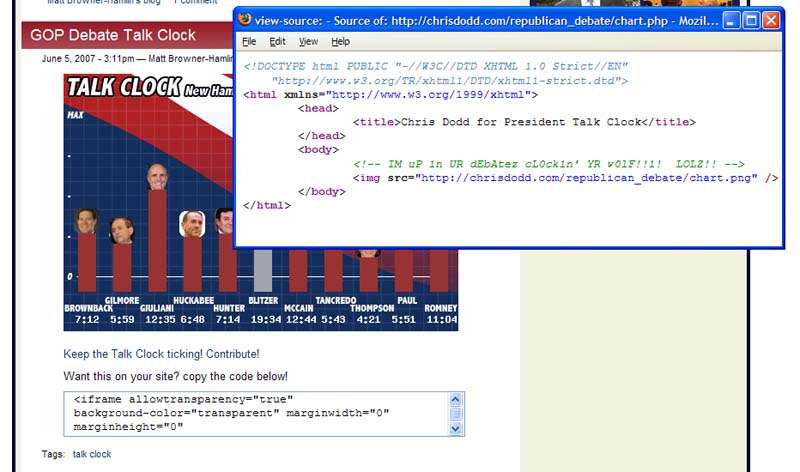Click the MCCAIN label on chart
This screenshot has height=472, width=800.
pos(298,308)
